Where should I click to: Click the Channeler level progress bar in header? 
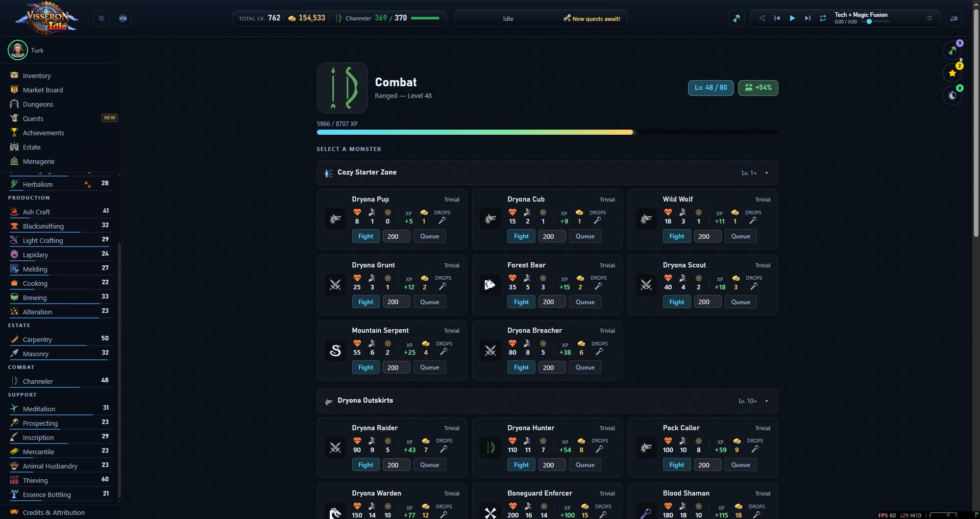[x=425, y=18]
